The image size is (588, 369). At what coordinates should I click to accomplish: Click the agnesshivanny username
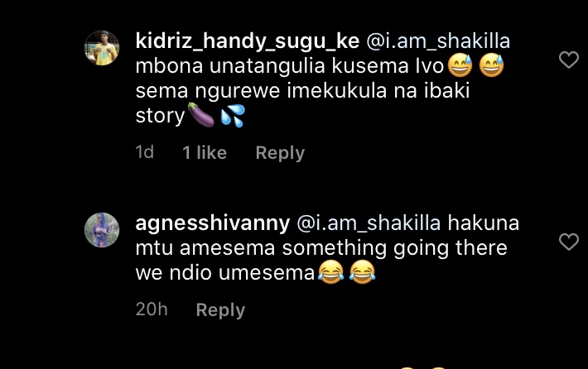[213, 223]
